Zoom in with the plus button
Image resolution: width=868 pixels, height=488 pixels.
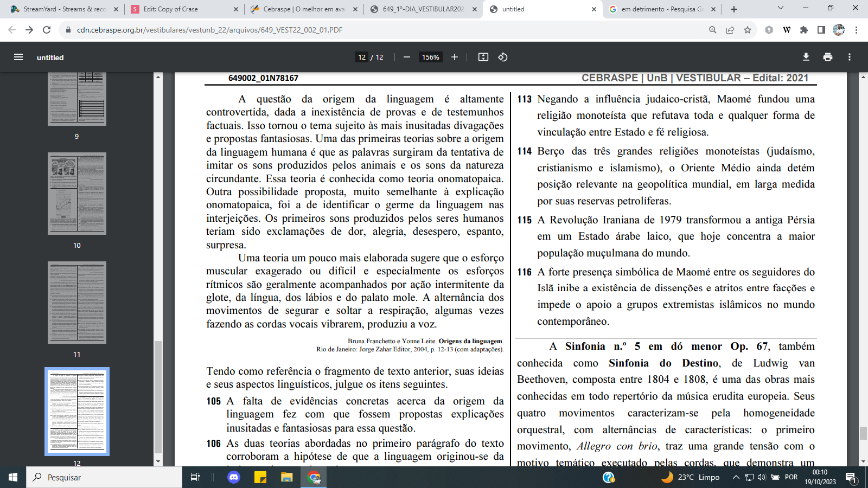click(455, 57)
